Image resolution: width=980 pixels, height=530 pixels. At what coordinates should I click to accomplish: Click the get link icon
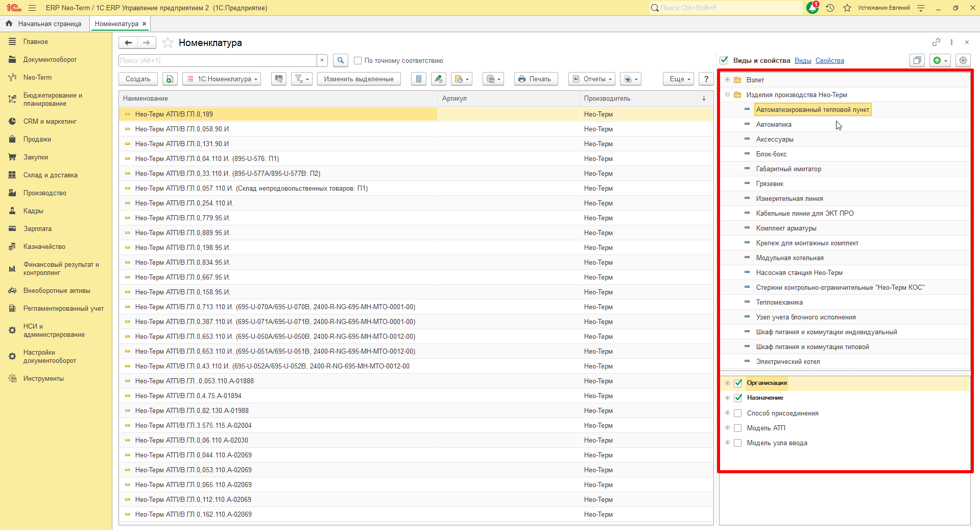pyautogui.click(x=936, y=42)
